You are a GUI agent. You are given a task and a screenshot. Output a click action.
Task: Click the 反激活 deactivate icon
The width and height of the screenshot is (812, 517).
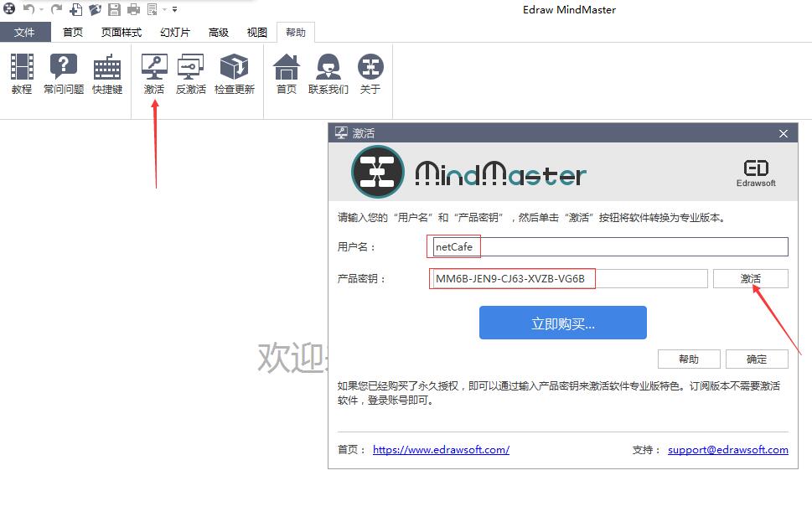pyautogui.click(x=190, y=74)
